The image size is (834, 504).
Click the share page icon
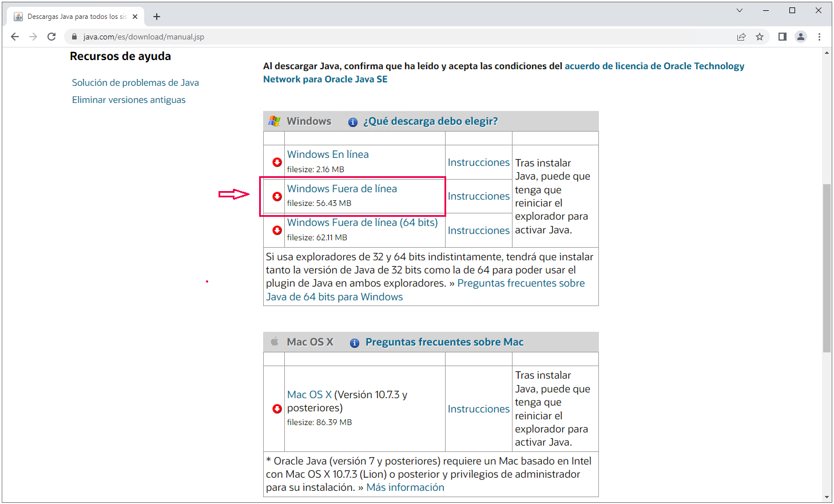click(x=741, y=37)
